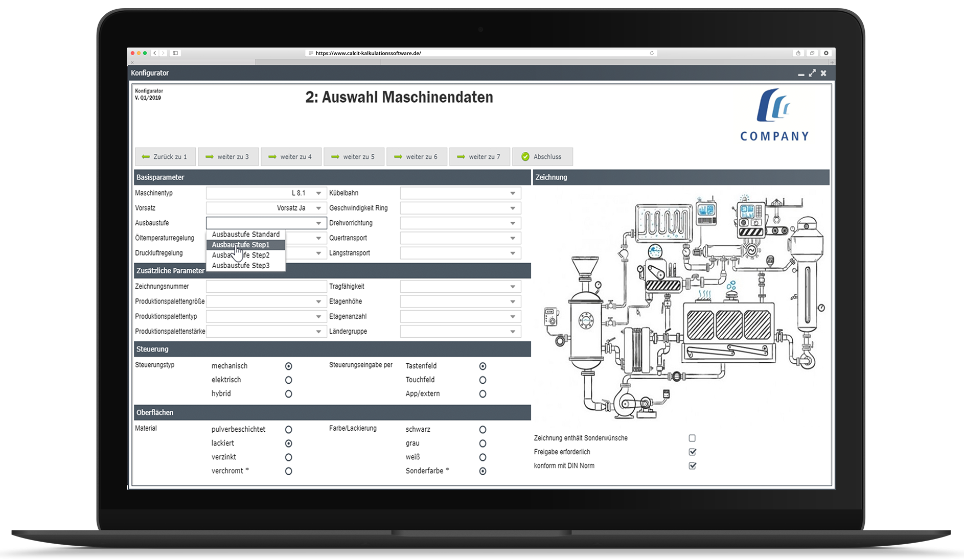
Task: Select verzinkt material radio
Action: tap(289, 457)
